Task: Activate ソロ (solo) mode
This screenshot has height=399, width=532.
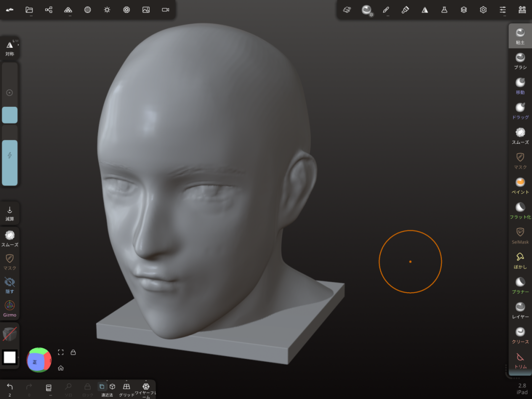Action: point(68,389)
